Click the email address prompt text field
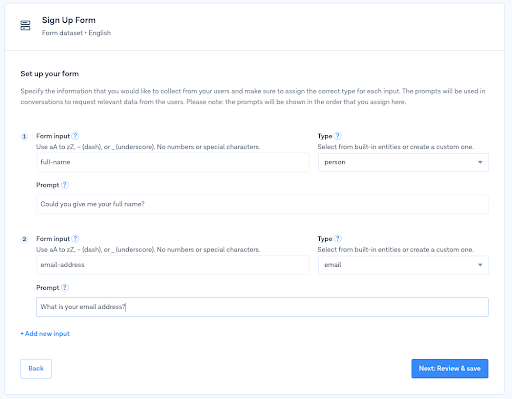Image resolution: width=512 pixels, height=399 pixels. coord(262,307)
